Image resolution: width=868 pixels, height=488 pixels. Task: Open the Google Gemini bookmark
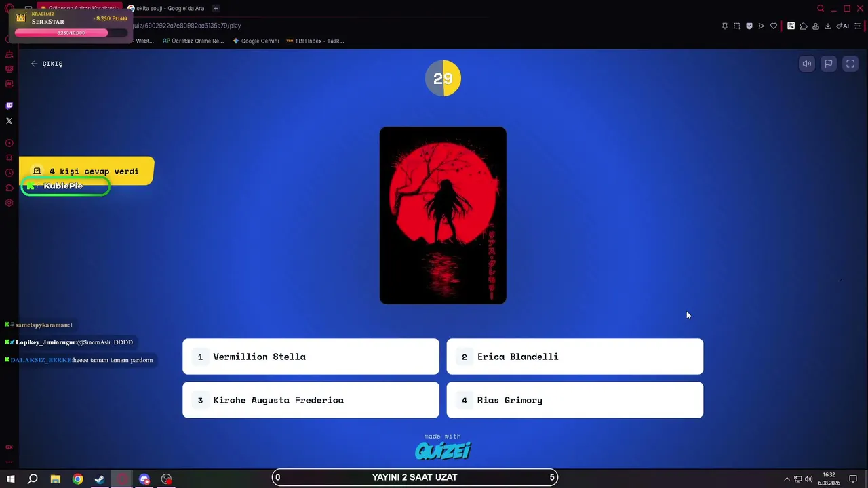pos(256,41)
